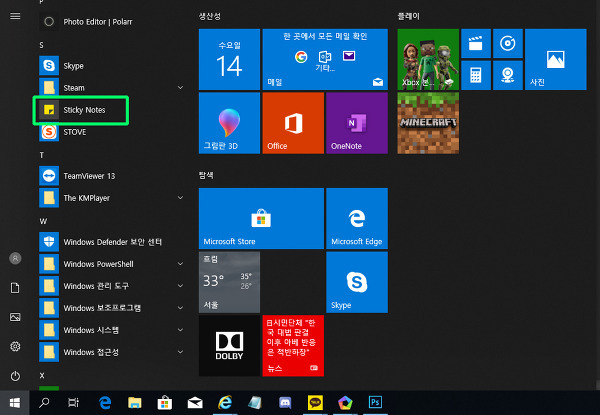This screenshot has width=600, height=415.
Task: Open the Calculator tile
Action: [476, 75]
